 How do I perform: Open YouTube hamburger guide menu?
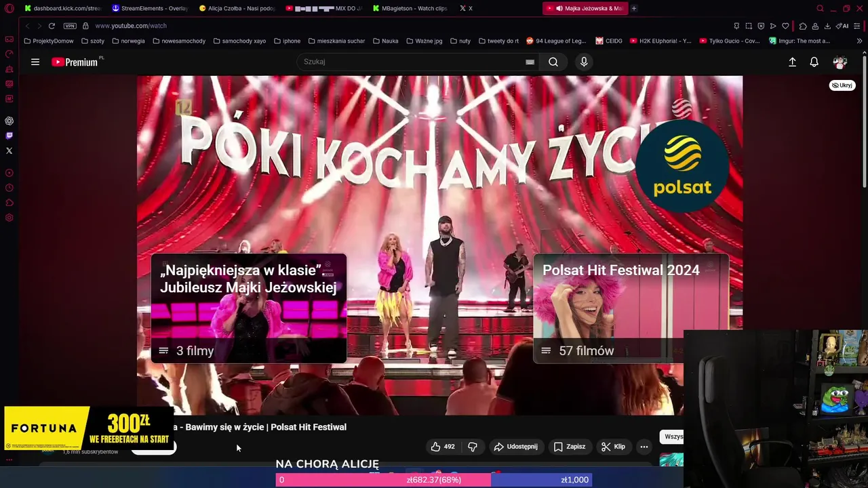[x=35, y=62]
